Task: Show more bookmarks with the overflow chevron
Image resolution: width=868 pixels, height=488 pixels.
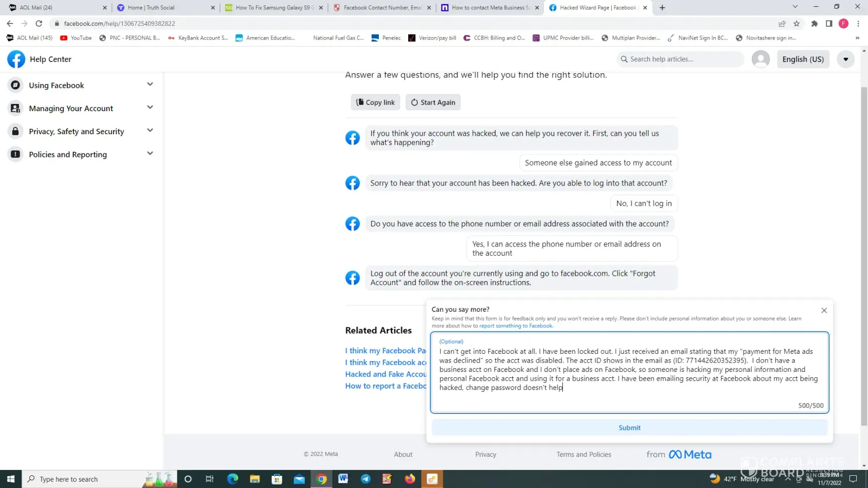Action: click(x=857, y=38)
